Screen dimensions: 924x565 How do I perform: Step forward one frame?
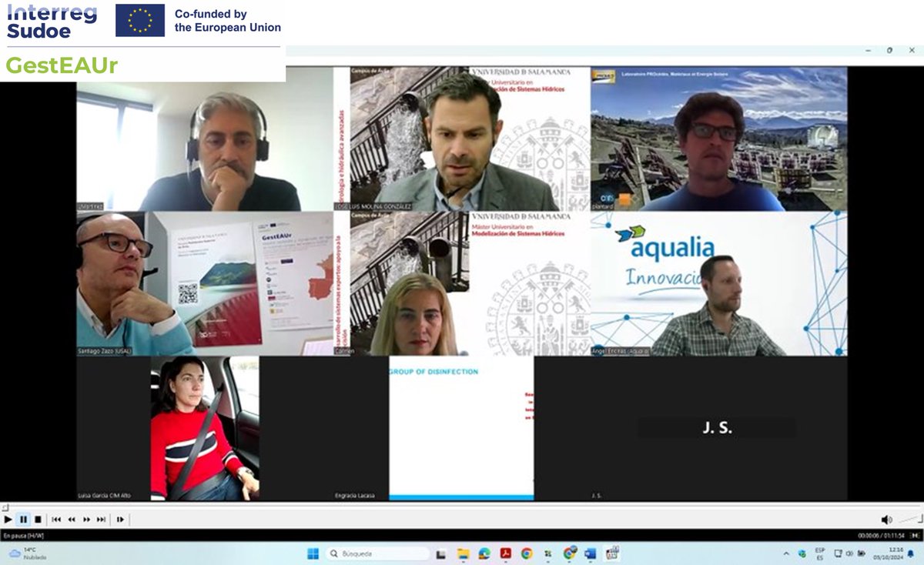(119, 520)
